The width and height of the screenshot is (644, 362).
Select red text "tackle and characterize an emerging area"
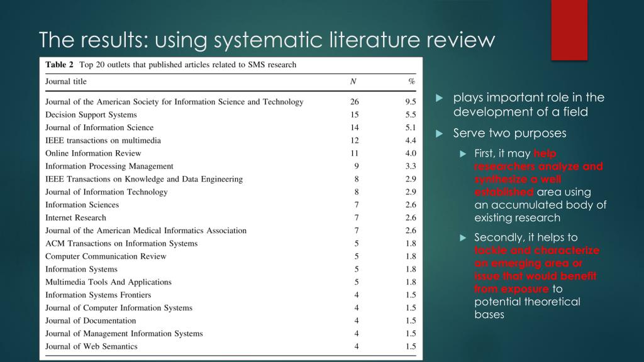click(537, 269)
